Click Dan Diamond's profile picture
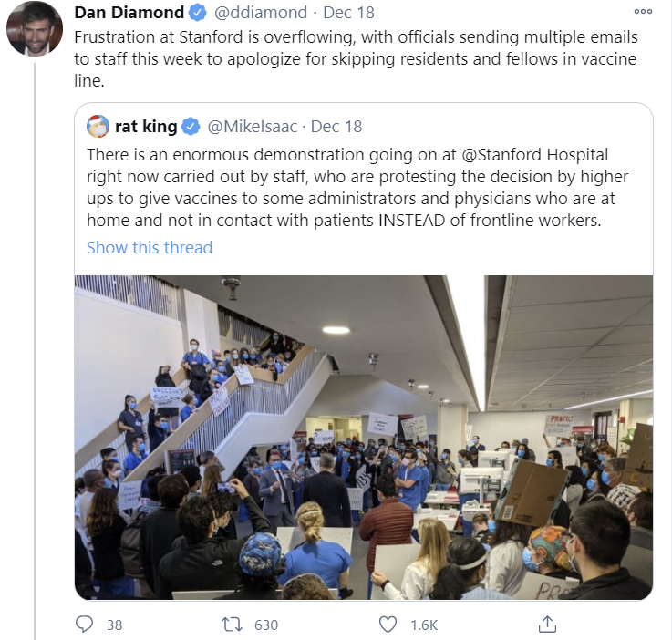The height and width of the screenshot is (640, 672). (x=35, y=28)
